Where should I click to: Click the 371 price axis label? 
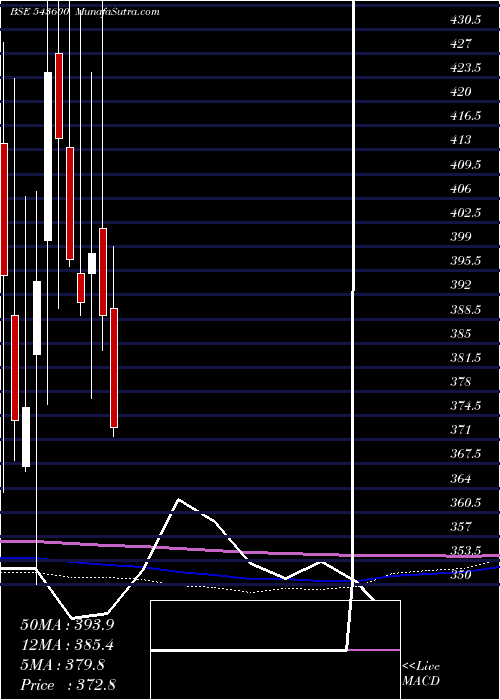[461, 430]
